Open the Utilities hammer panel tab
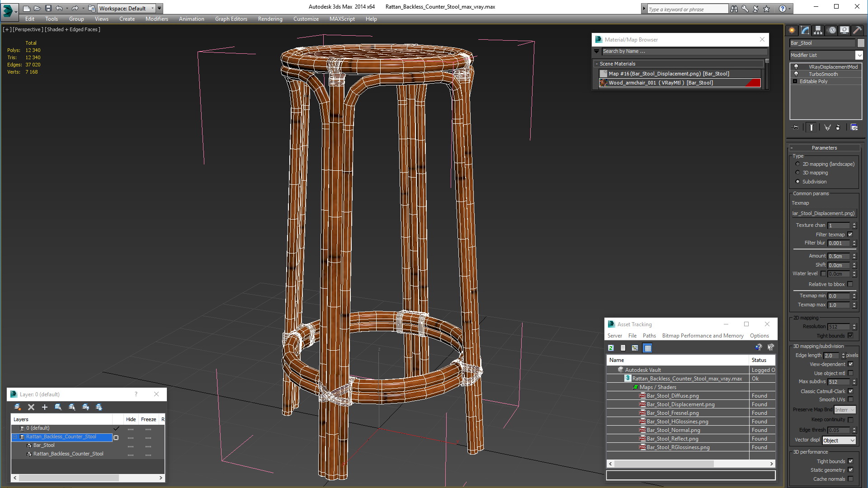This screenshot has width=868, height=488. tap(857, 30)
